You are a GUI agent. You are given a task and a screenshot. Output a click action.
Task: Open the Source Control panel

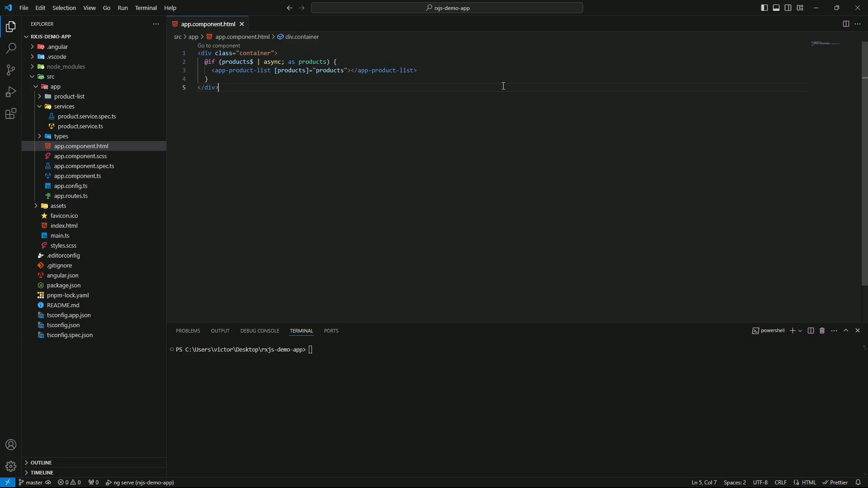10,70
